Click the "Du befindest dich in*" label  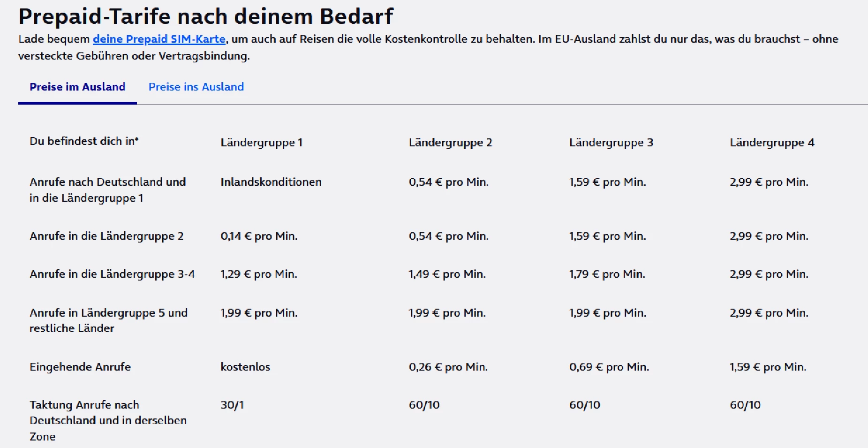84,141
